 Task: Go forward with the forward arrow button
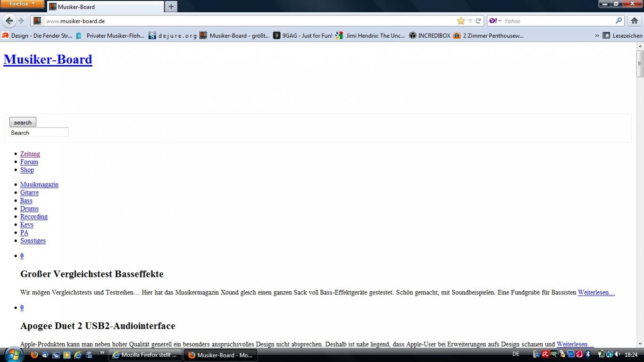click(21, 21)
